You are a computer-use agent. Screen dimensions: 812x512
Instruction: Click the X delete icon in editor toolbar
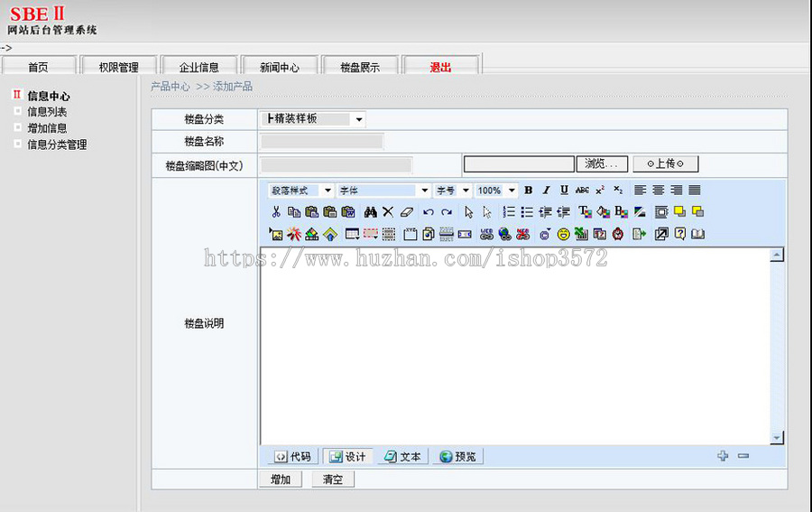tap(388, 212)
